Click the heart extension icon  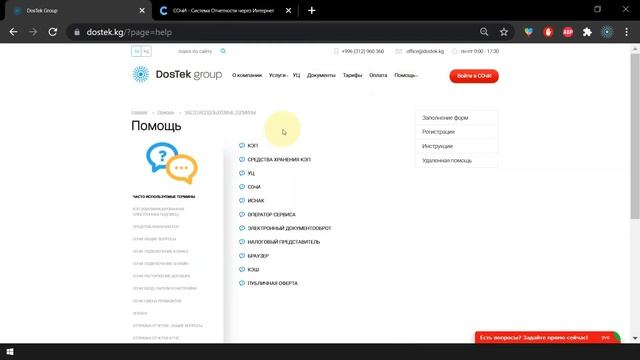point(529,32)
